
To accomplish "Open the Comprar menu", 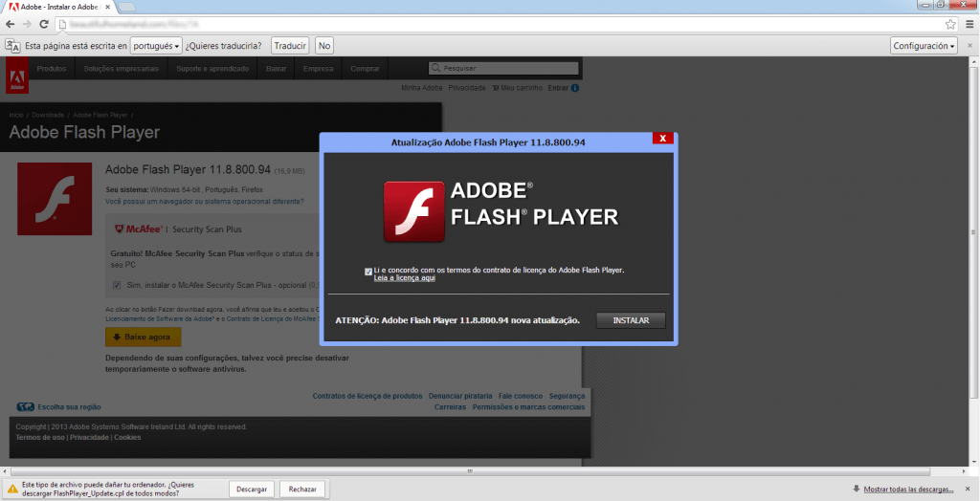I will [x=365, y=69].
